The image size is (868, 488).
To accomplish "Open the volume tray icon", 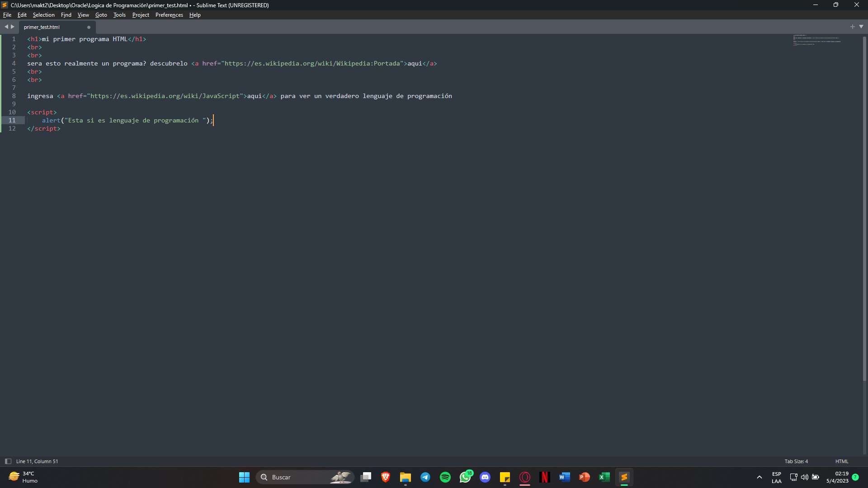I will tap(805, 477).
